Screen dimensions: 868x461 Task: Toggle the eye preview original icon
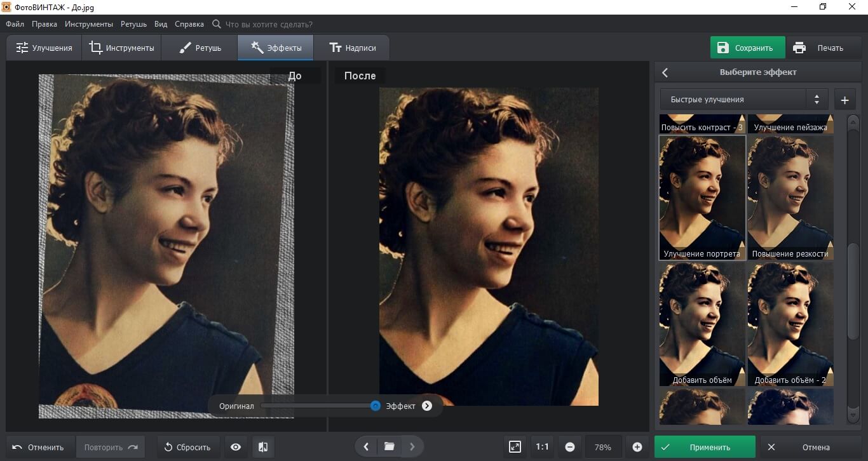pos(236,447)
